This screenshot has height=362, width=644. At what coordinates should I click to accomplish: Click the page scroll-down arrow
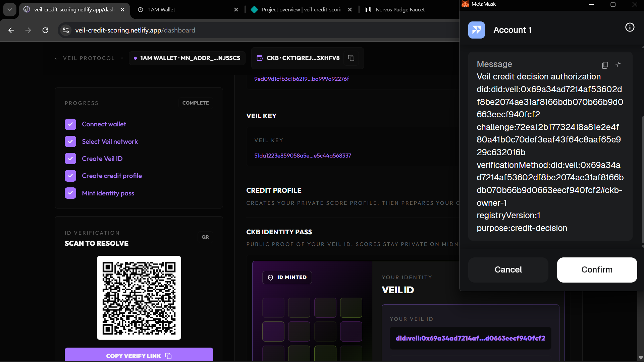tap(641, 358)
